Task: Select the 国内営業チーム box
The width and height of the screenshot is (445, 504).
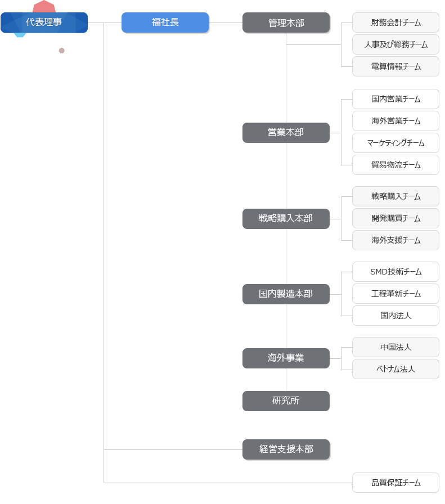Action: pos(395,99)
